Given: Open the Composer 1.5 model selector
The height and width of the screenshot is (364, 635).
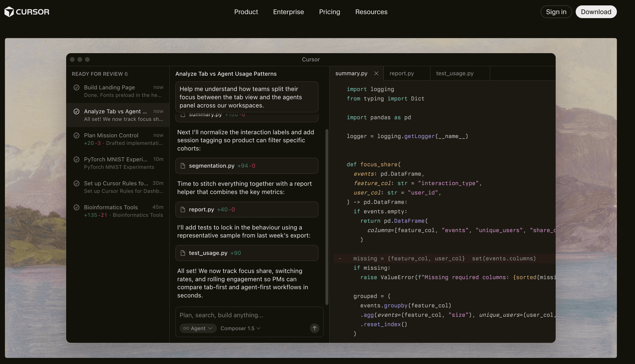Looking at the screenshot, I should coord(240,328).
